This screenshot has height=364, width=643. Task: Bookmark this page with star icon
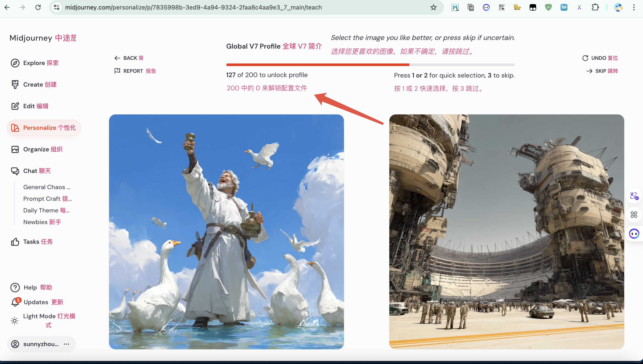click(x=433, y=8)
